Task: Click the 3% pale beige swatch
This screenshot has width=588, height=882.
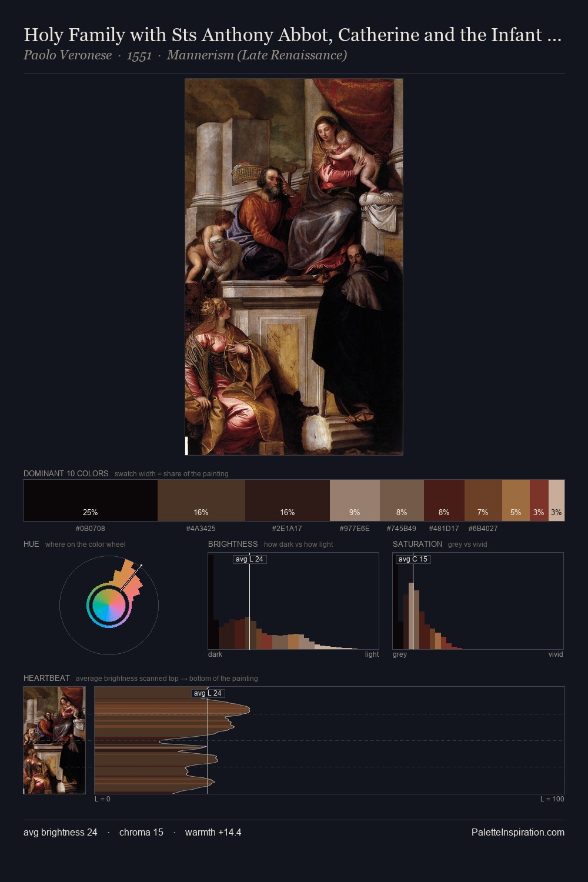Action: click(556, 500)
